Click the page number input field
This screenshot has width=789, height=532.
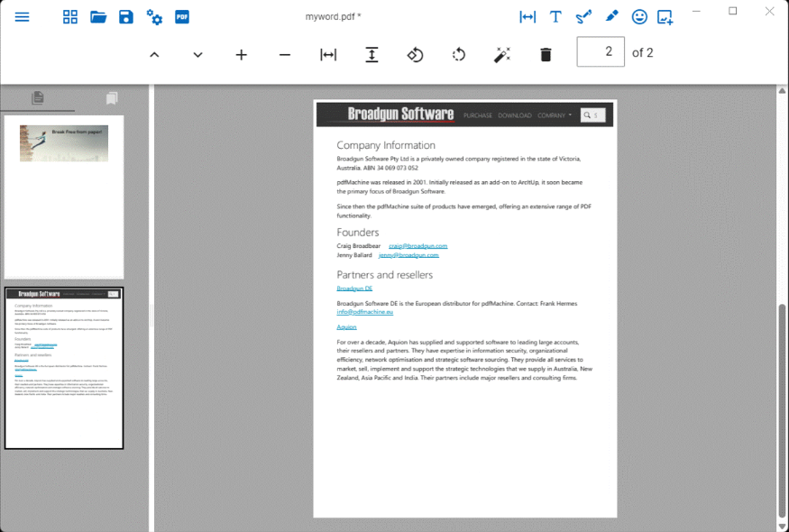pos(601,52)
